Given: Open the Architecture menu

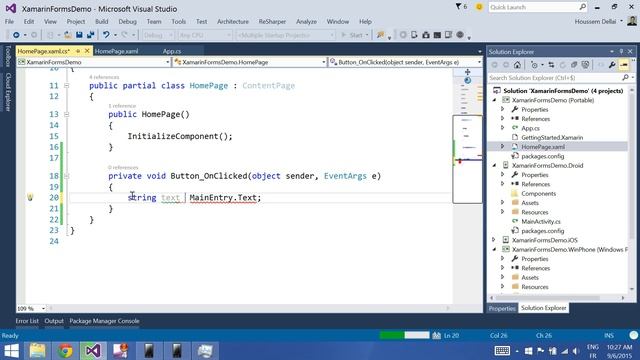Looking at the screenshot, I should click(x=233, y=22).
